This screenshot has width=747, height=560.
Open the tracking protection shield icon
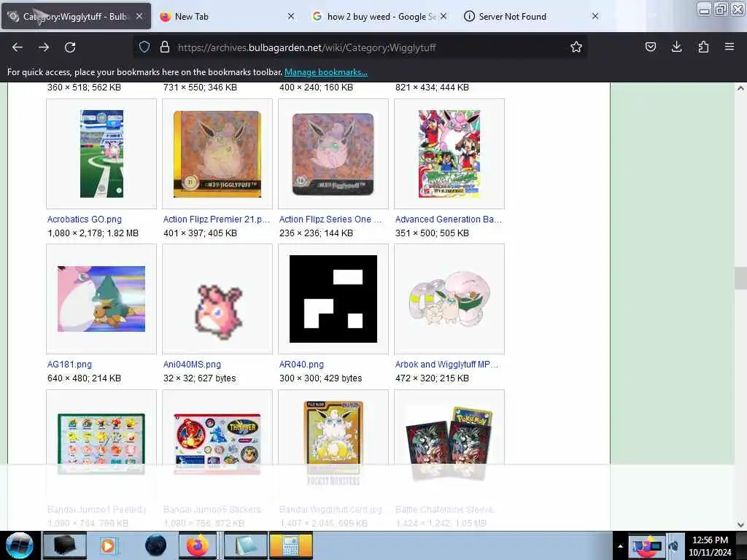click(144, 47)
